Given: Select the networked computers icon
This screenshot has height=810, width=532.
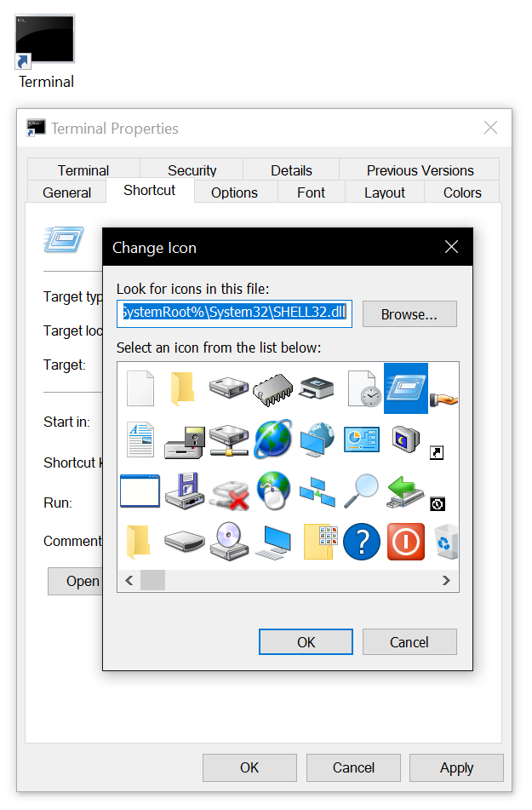Looking at the screenshot, I should pos(317,492).
